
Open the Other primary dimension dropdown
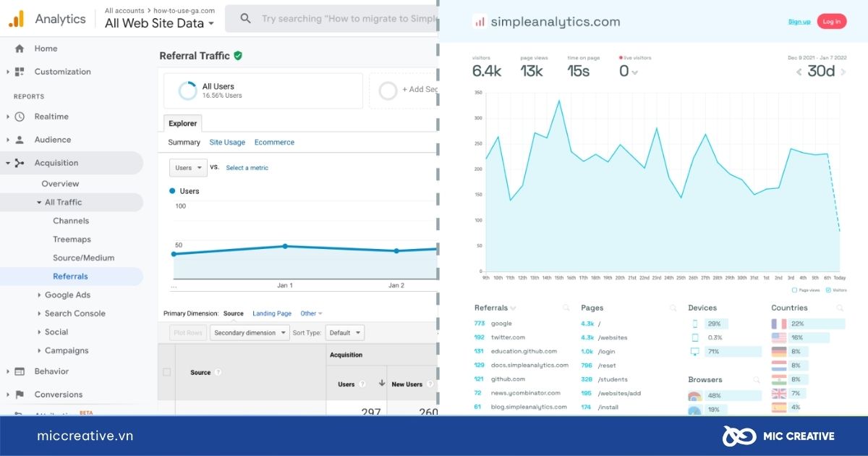312,313
